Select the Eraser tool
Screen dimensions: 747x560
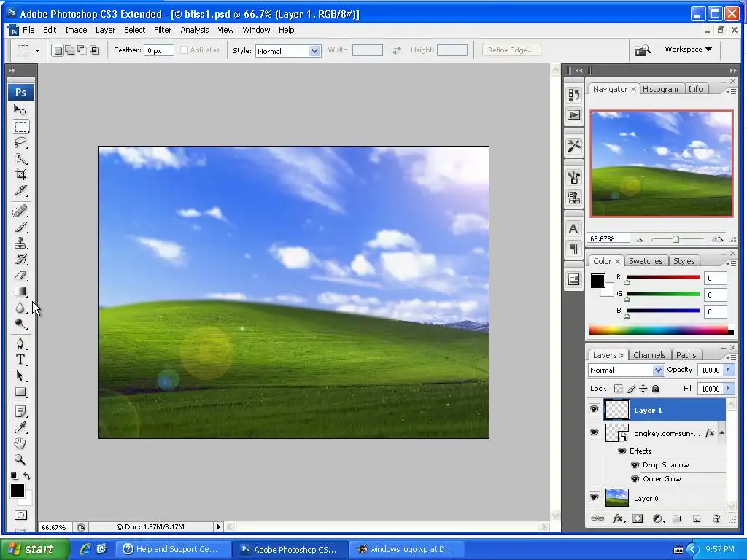click(20, 275)
